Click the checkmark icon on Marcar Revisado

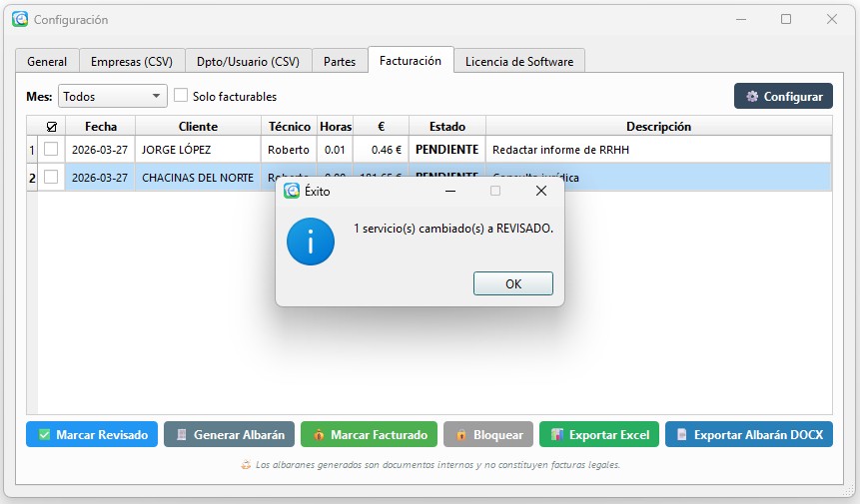[44, 435]
